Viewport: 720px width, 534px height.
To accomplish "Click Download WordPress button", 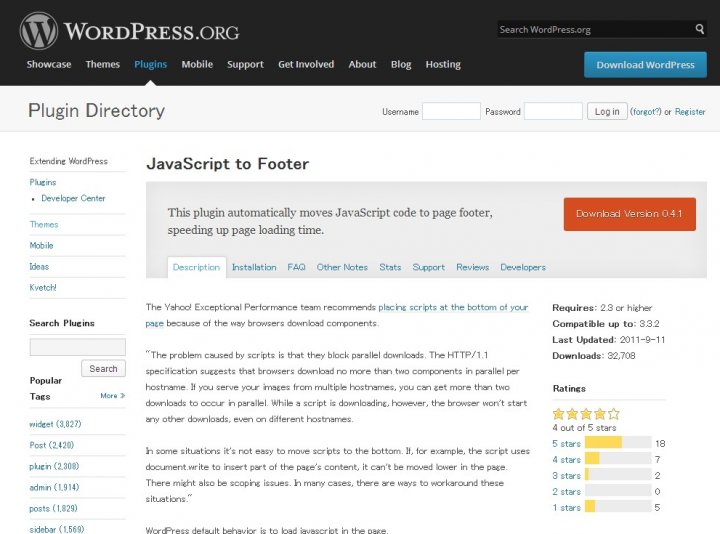I will [645, 65].
